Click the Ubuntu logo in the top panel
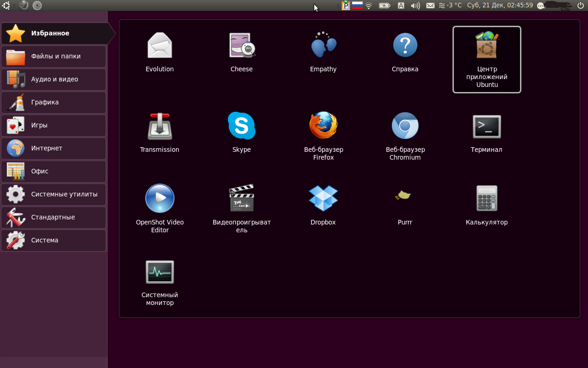This screenshot has width=588, height=368. click(6, 6)
